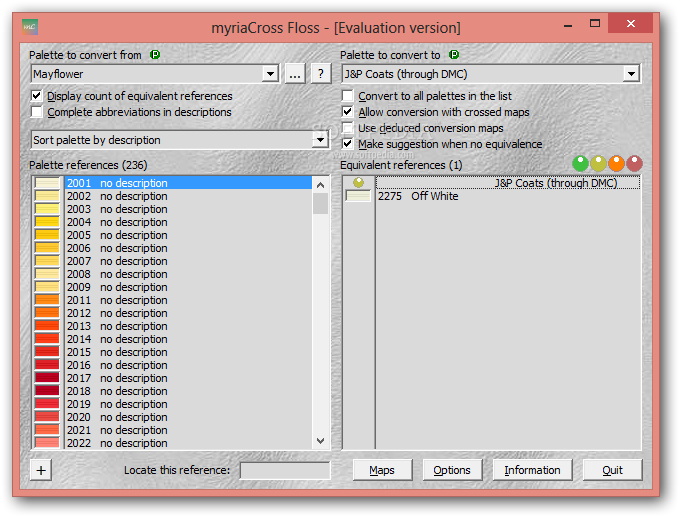The width and height of the screenshot is (680, 517).
Task: Select row '2005 no description'
Action: pyautogui.click(x=188, y=235)
